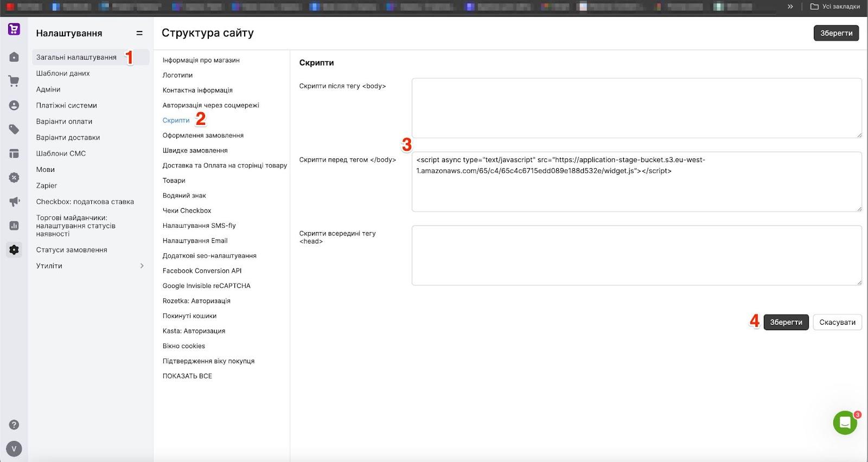Open Доставка та Оплата на сторінці товару
868x462 pixels.
(225, 165)
